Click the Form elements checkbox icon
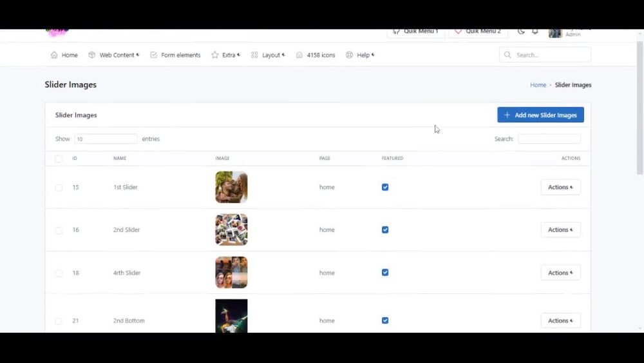Screen dimensions: 644x363 [x=154, y=55]
